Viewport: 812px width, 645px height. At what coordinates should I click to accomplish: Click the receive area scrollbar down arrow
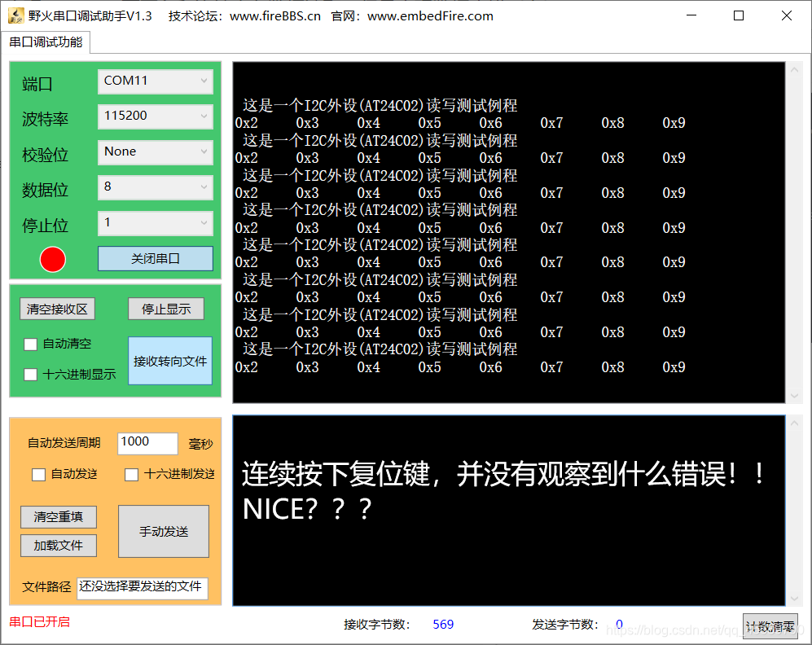[x=794, y=396]
